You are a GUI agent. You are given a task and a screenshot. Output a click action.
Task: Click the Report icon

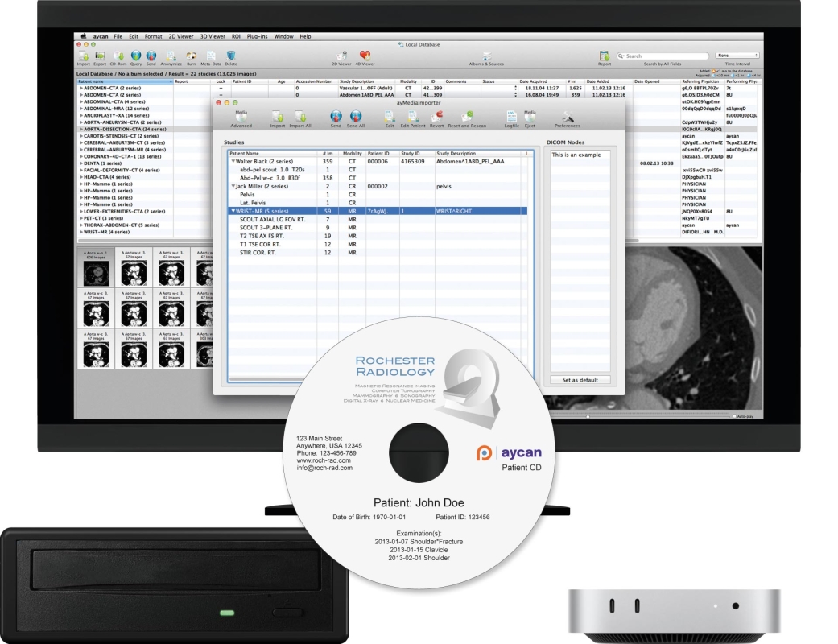tap(605, 56)
